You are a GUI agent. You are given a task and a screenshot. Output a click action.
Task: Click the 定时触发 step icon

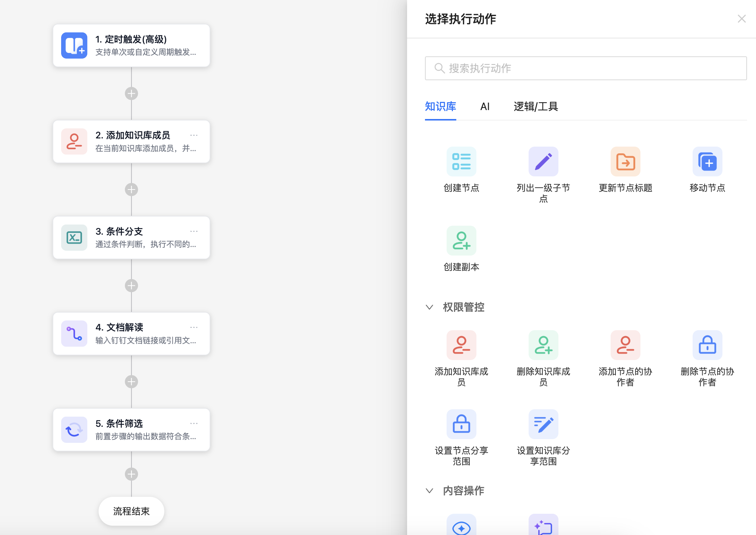[x=74, y=46]
